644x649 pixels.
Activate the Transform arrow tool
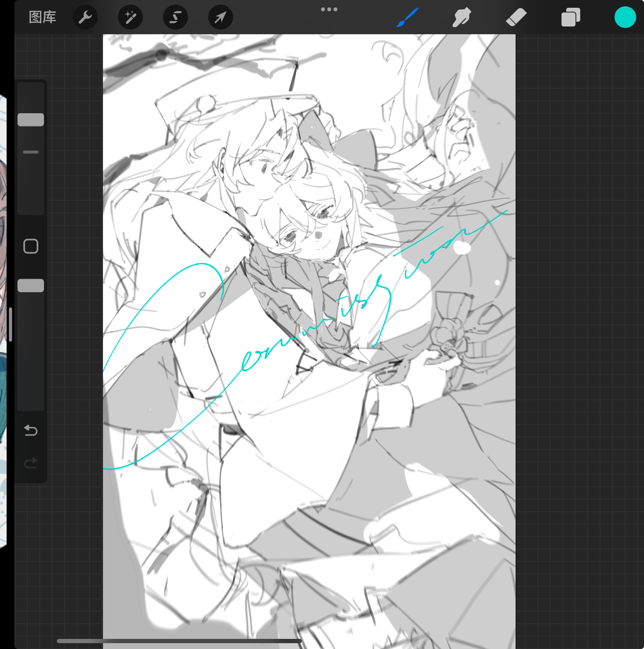tap(221, 17)
